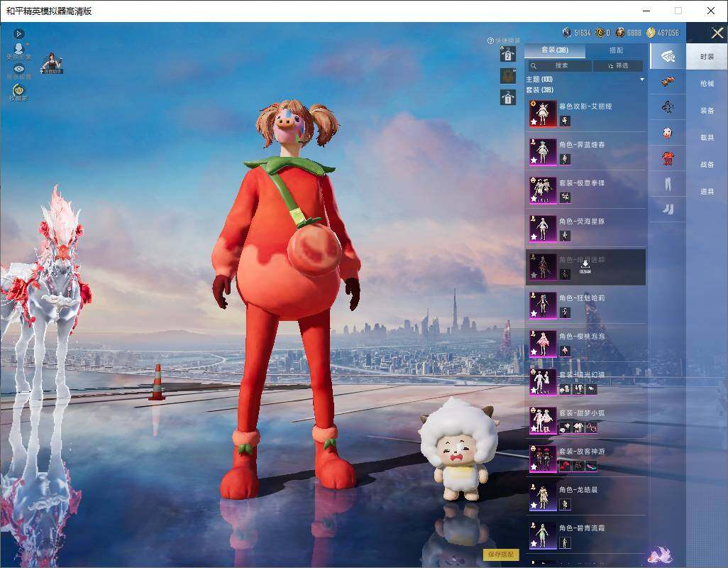The height and width of the screenshot is (568, 728).
Task: Open the full outfit set category icon
Action: point(667,57)
